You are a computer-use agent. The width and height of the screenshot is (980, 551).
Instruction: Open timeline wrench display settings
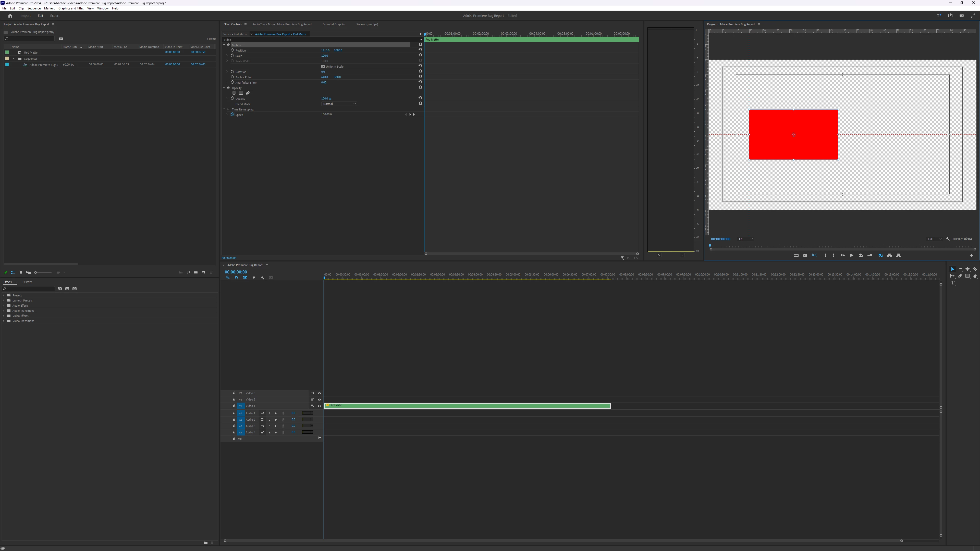point(262,278)
